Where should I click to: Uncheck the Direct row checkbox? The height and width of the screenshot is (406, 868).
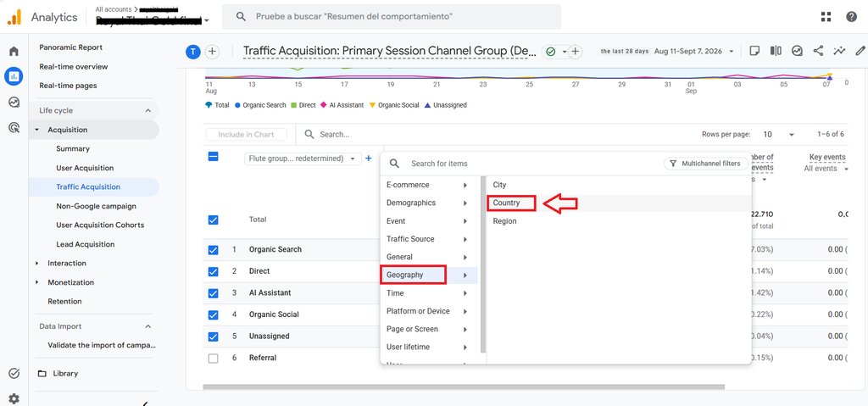[x=213, y=271]
